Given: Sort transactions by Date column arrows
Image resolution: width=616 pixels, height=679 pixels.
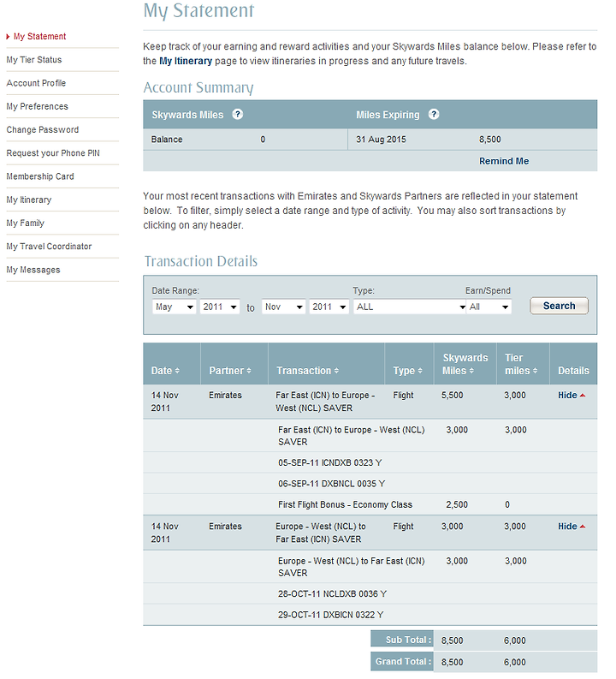Looking at the screenshot, I should point(177,371).
